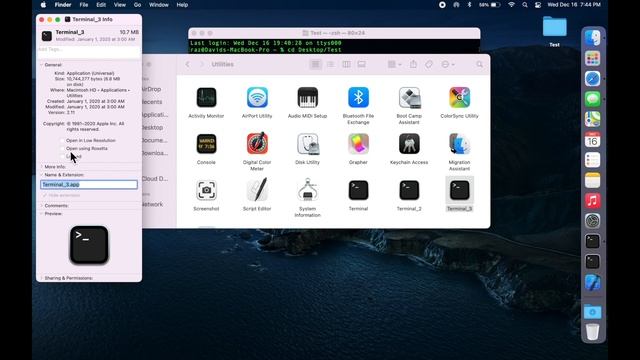Open the File menu
640x360 pixels.
84,5
